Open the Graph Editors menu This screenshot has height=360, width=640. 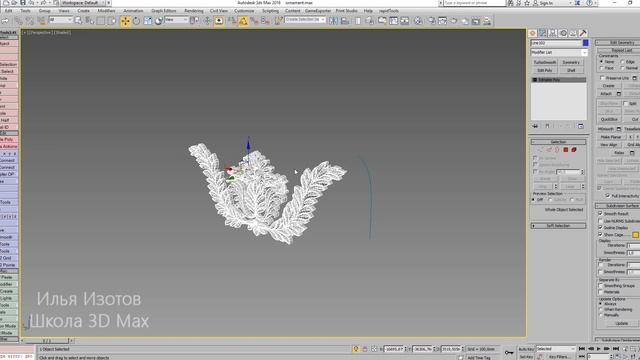point(164,11)
